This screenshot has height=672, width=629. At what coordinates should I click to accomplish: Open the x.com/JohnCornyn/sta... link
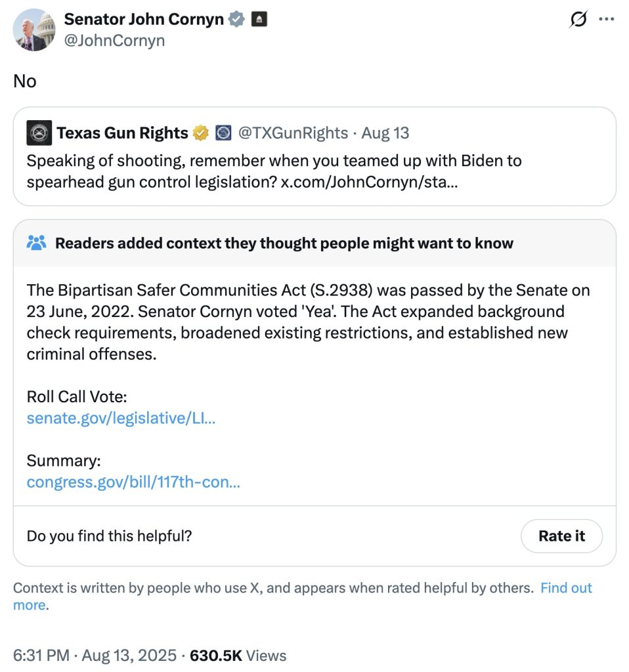click(370, 182)
